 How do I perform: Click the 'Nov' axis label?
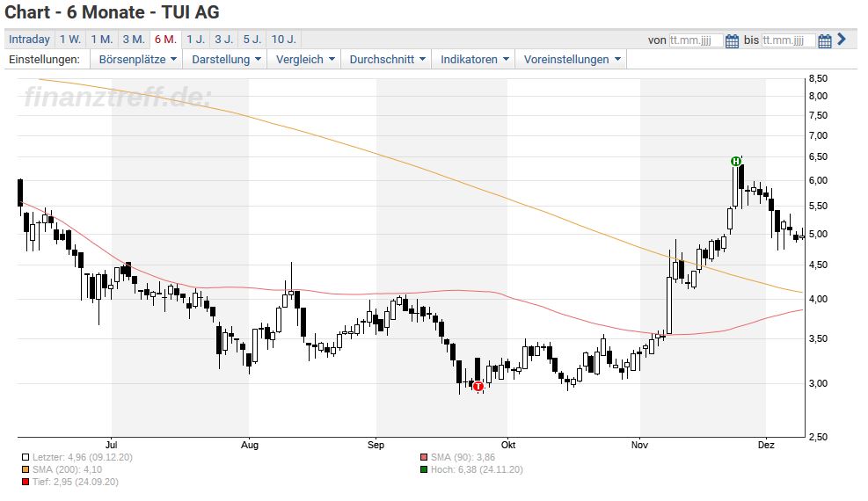[x=639, y=445]
